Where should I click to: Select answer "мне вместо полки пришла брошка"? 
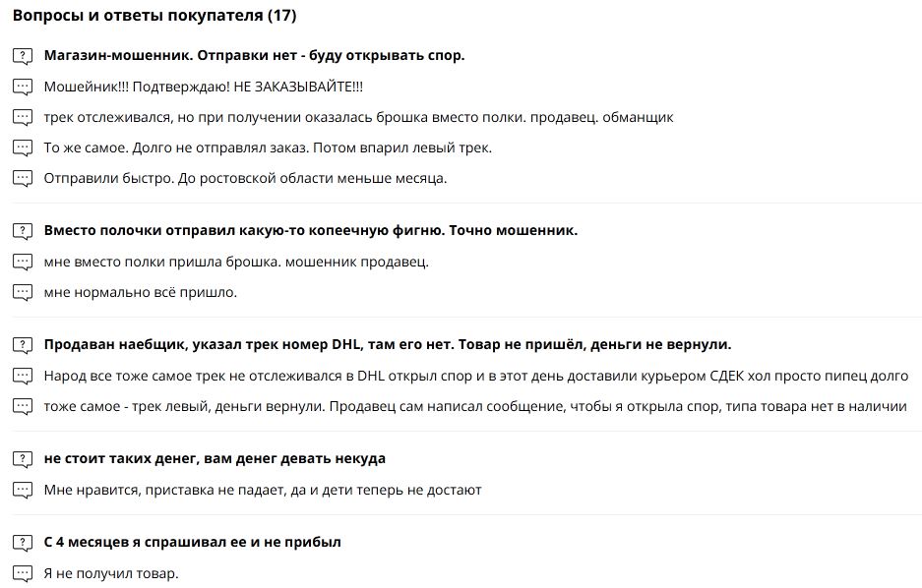coord(236,262)
